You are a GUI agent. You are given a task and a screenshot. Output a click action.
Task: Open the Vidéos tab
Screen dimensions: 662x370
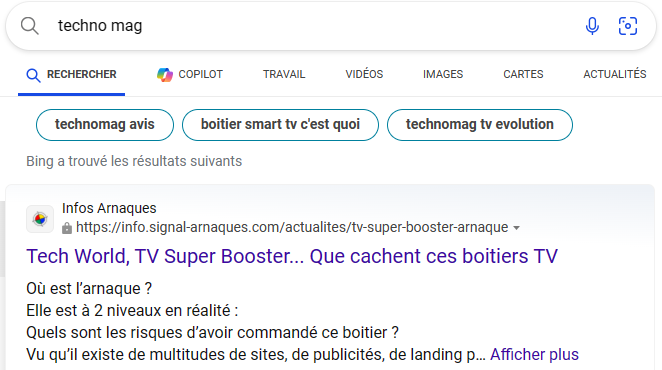pyautogui.click(x=364, y=74)
